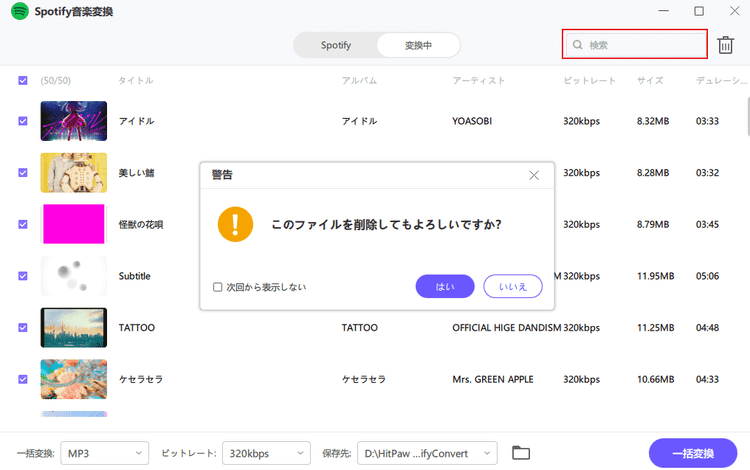This screenshot has width=750, height=470.
Task: Open the 320kbps bitrate dropdown
Action: 266,453
